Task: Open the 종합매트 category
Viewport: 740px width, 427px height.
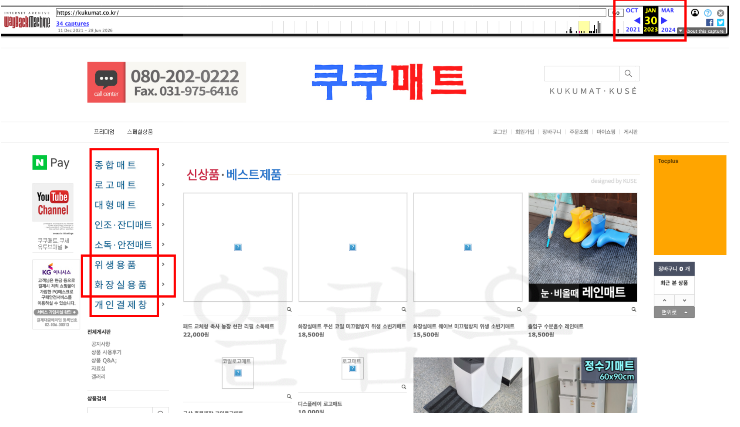Action: click(115, 165)
